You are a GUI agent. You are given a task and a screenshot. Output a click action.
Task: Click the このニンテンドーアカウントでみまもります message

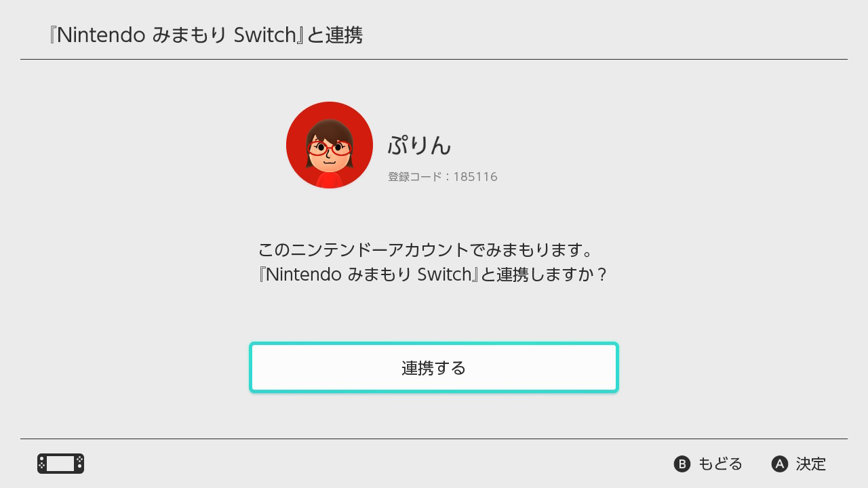426,249
